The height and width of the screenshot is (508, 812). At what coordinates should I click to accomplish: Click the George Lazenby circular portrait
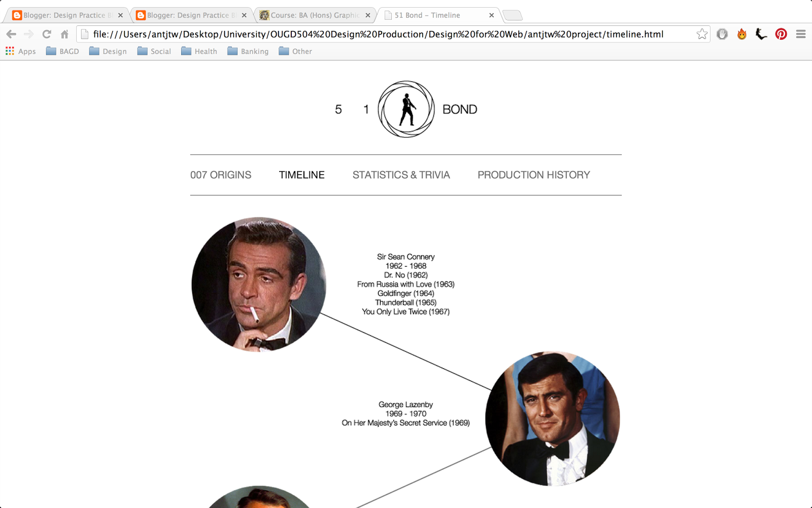tap(552, 419)
